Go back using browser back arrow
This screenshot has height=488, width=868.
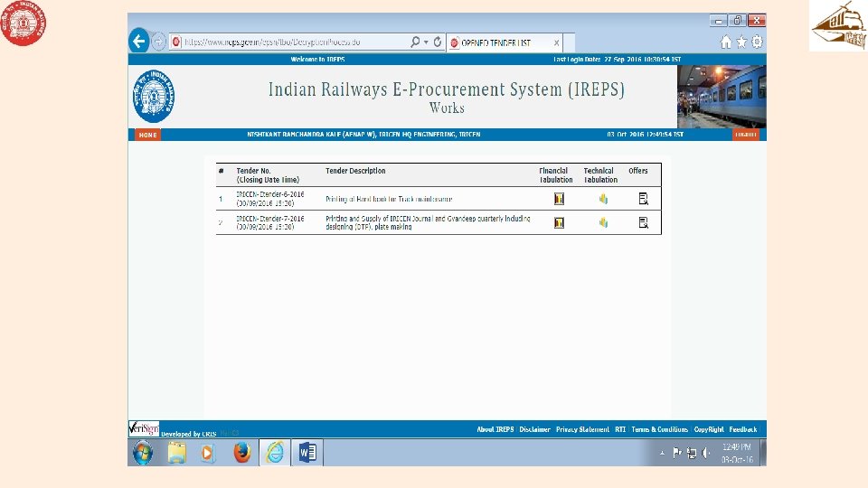click(x=139, y=41)
